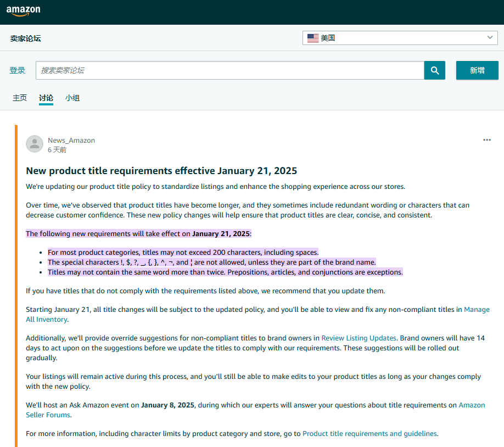Screen dimensions: 504x447
Task: Switch to the 主页 tab
Action: click(x=20, y=98)
